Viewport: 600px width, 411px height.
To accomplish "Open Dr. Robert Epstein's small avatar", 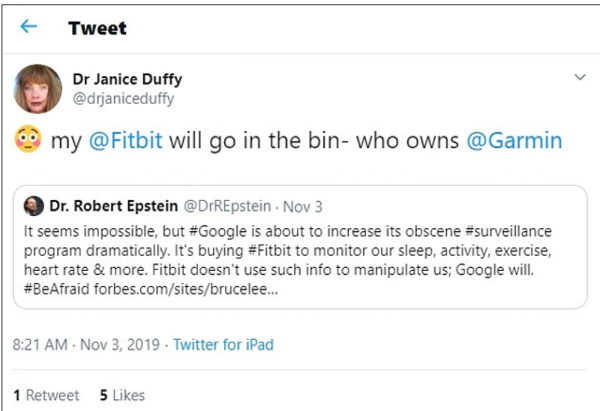I will [x=34, y=206].
